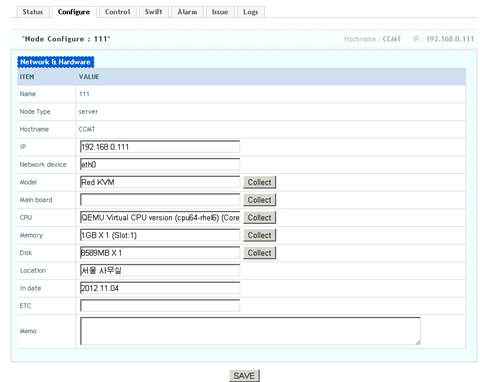Click inside the Memo text area
Screen dimensions: 480x382
pyautogui.click(x=250, y=331)
